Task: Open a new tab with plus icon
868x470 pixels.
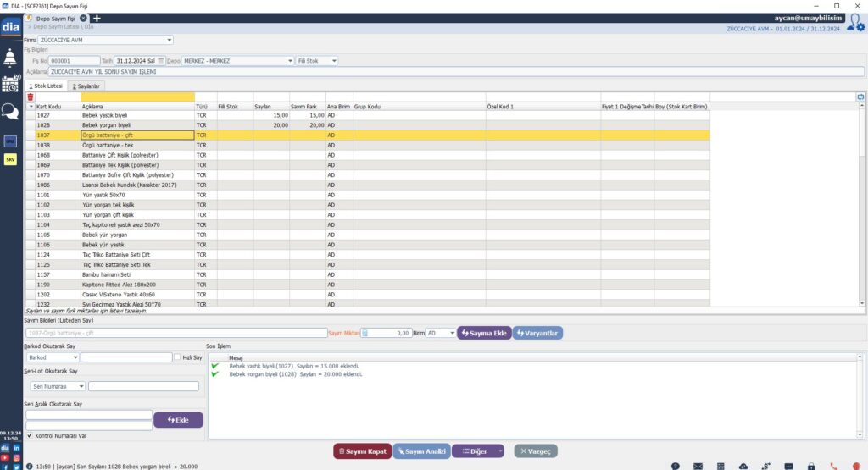Action: pos(97,19)
